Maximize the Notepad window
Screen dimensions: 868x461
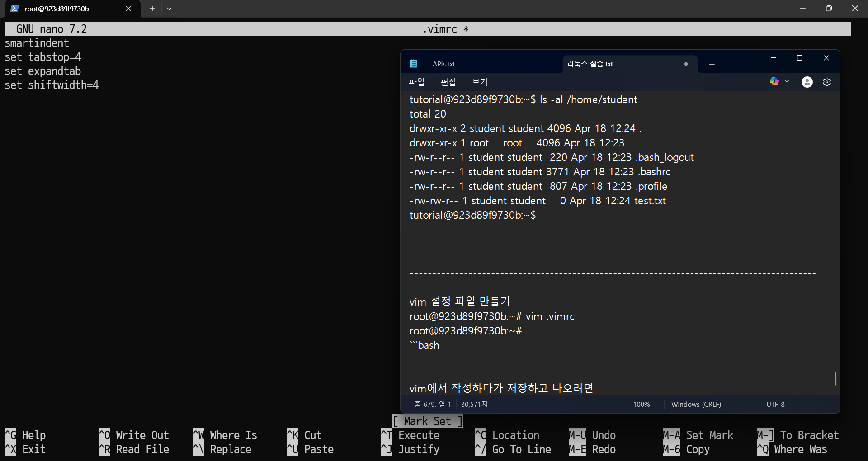[x=799, y=58]
